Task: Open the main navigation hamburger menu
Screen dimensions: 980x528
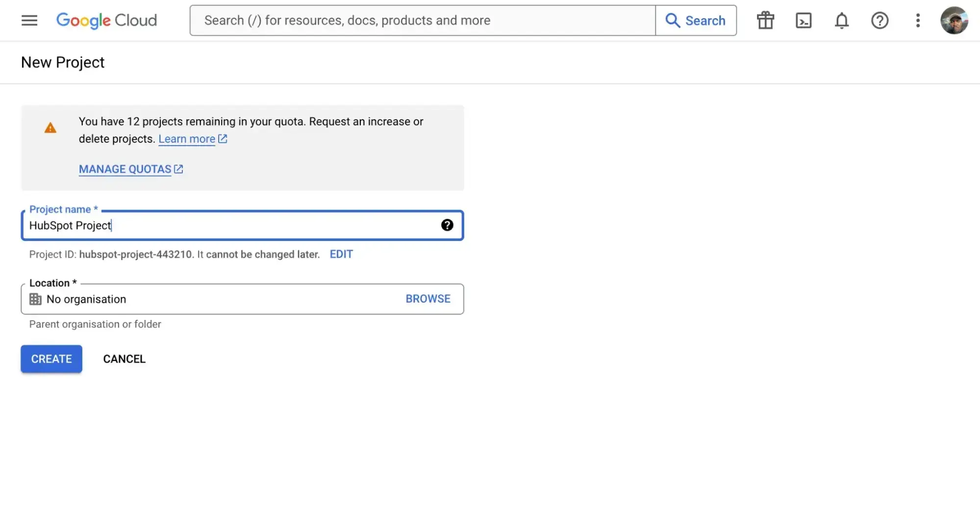Action: (29, 21)
